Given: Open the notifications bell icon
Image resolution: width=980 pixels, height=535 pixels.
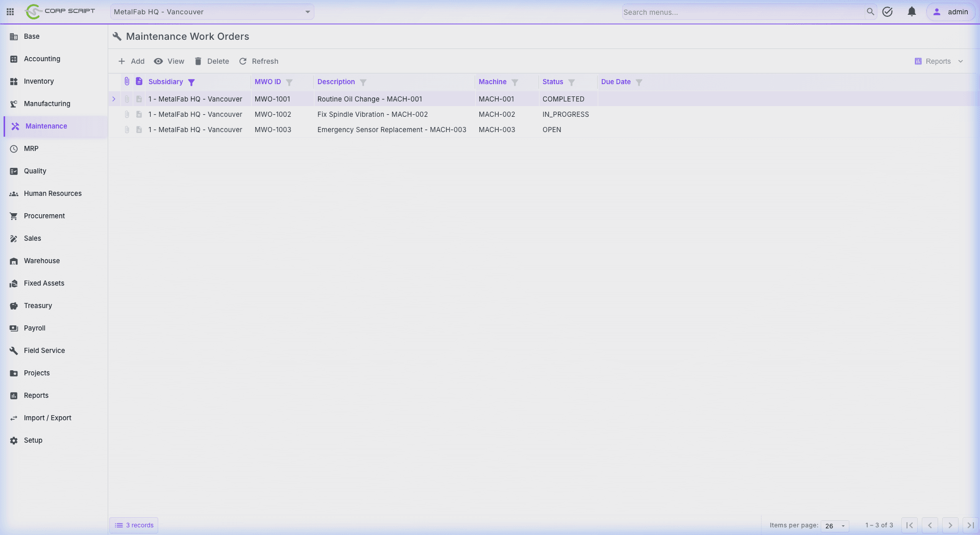Looking at the screenshot, I should click(x=911, y=12).
